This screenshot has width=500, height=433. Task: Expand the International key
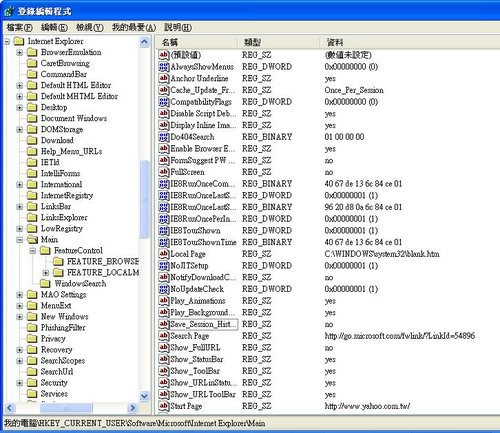click(x=20, y=185)
